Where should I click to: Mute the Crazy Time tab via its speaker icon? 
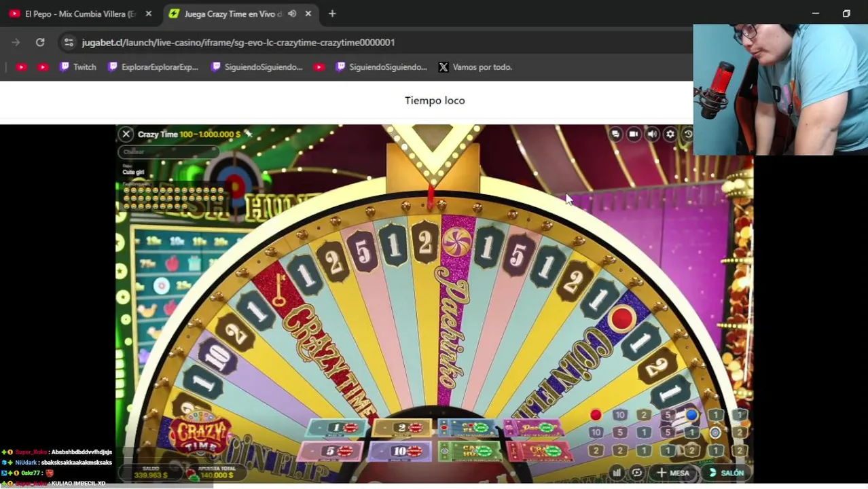292,14
